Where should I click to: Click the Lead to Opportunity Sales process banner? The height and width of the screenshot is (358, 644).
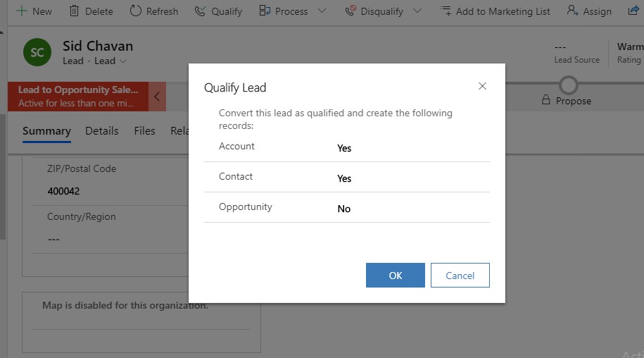pos(78,97)
